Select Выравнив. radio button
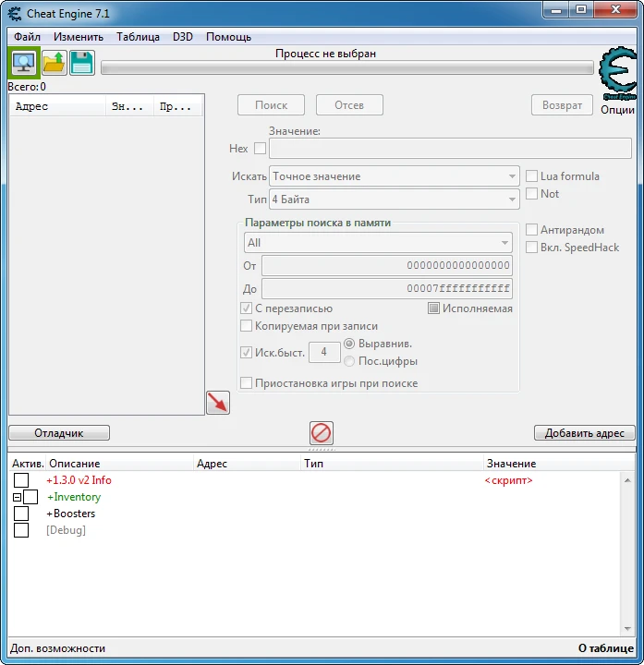The width and height of the screenshot is (644, 665). (x=349, y=343)
